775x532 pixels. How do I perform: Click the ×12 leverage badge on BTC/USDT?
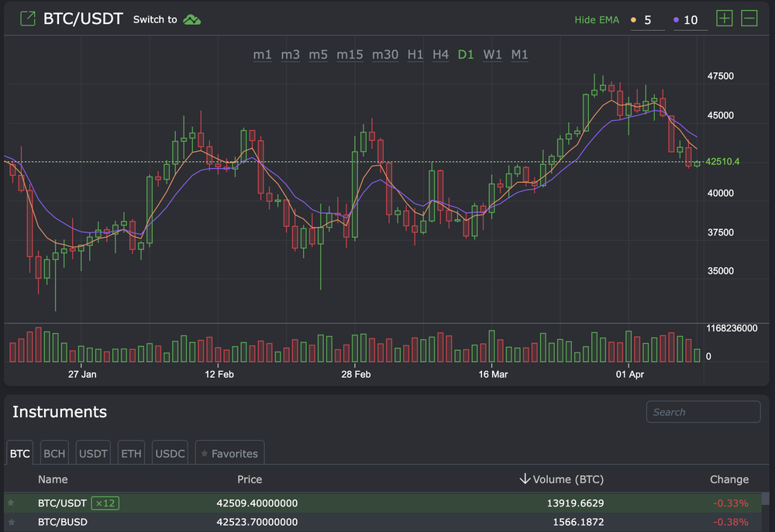pyautogui.click(x=105, y=503)
